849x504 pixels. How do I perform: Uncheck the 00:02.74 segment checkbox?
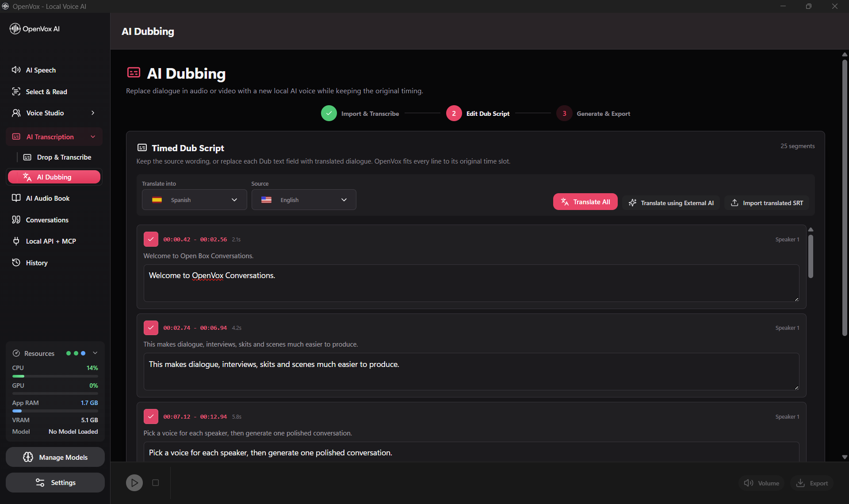pyautogui.click(x=151, y=328)
